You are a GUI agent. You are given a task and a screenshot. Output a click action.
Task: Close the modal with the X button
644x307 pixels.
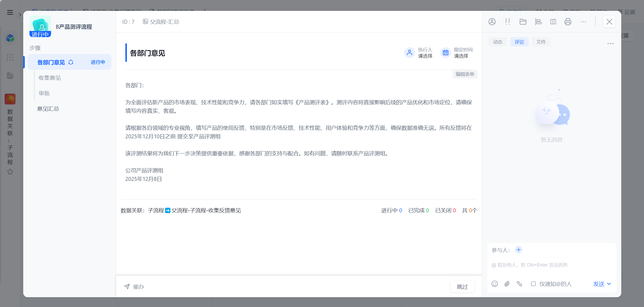point(609,22)
